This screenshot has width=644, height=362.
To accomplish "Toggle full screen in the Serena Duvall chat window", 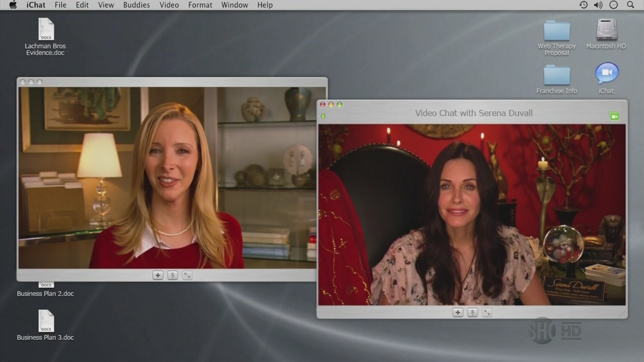I will tap(487, 312).
